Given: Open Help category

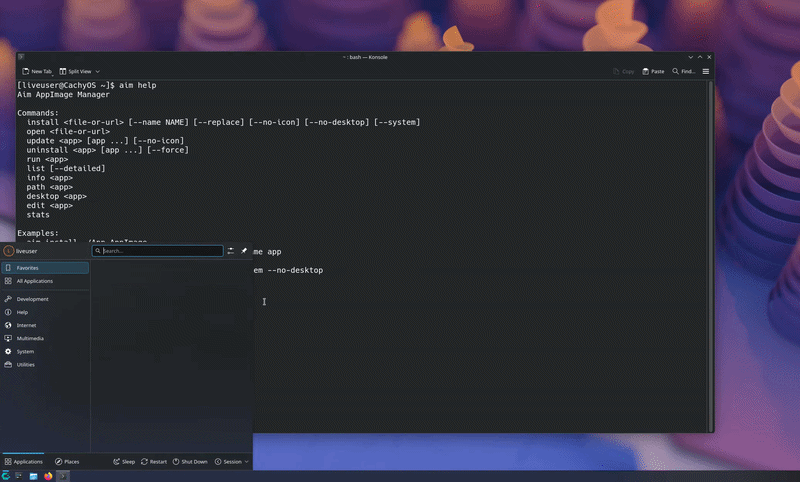Looking at the screenshot, I should coord(45,312).
